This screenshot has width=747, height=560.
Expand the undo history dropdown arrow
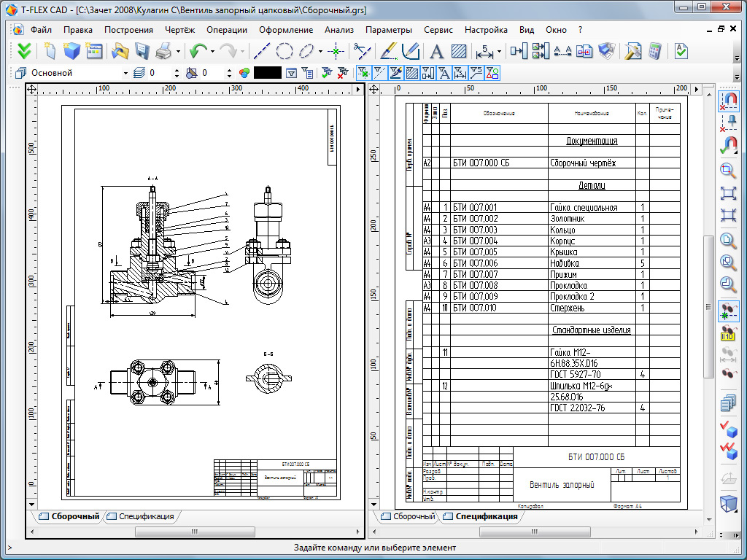coord(212,51)
